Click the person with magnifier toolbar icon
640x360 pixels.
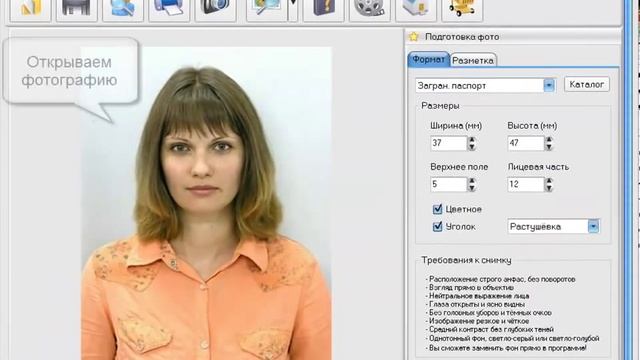(x=122, y=9)
